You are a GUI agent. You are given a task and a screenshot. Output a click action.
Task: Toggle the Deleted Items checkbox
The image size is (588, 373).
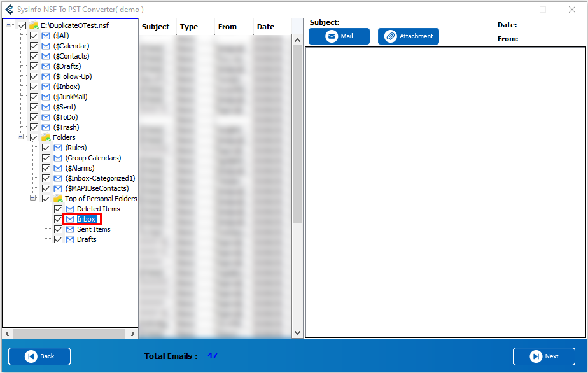tap(58, 209)
